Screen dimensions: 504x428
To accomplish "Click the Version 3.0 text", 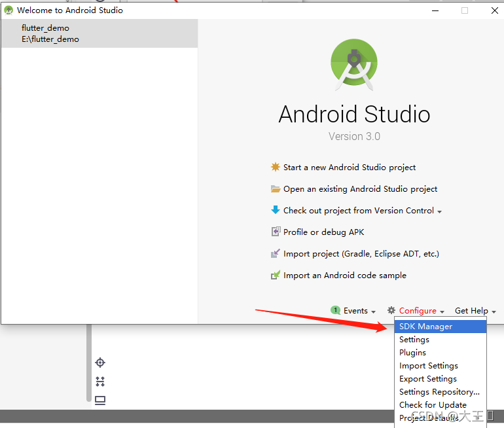I will (354, 136).
